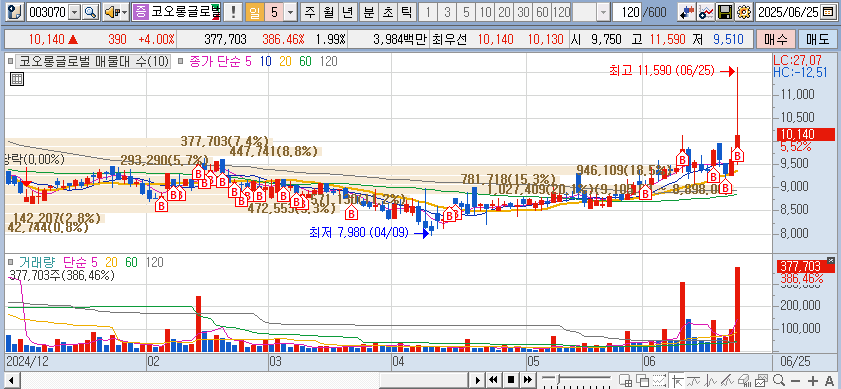841x389 pixels.
Task: Click the windows-with-grid layout icon
Action: point(625,380)
